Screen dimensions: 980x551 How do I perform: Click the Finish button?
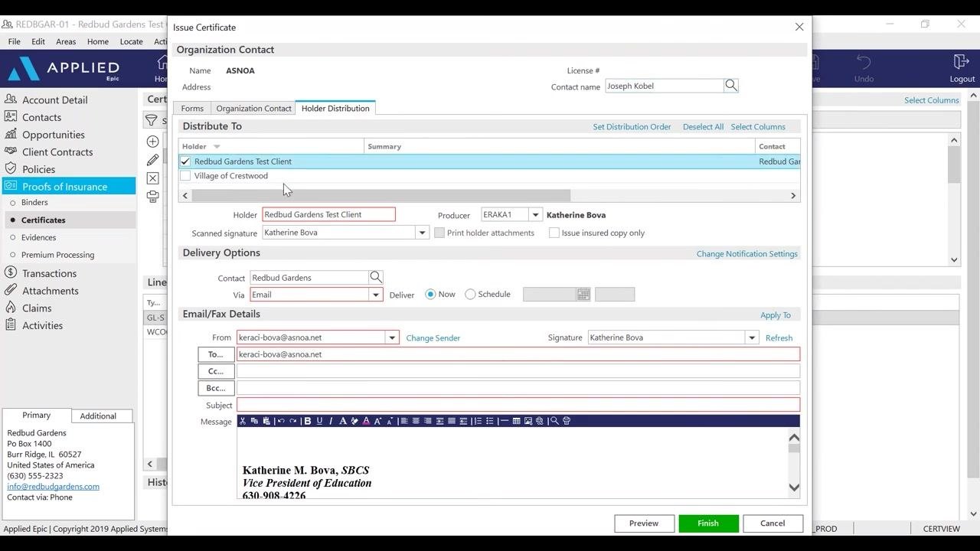click(708, 523)
